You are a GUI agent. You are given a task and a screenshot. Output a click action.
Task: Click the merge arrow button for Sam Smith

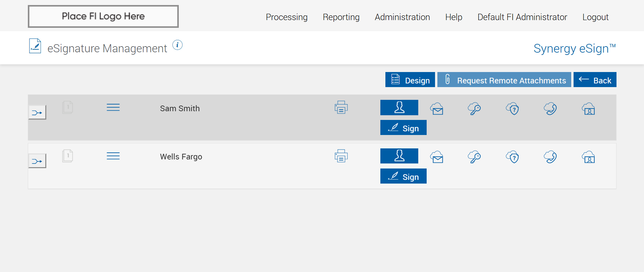pyautogui.click(x=37, y=113)
